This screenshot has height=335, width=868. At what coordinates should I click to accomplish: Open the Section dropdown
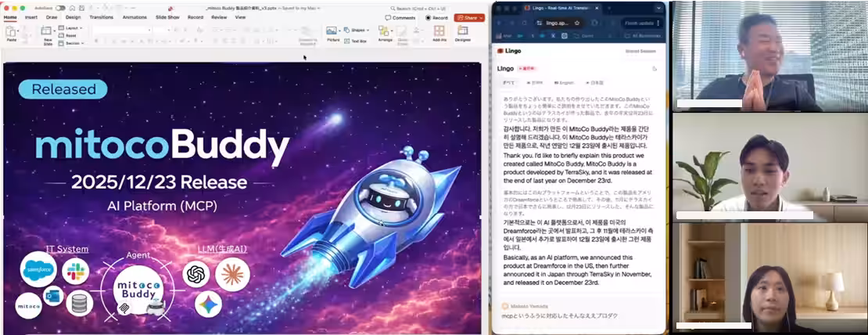[x=71, y=42]
